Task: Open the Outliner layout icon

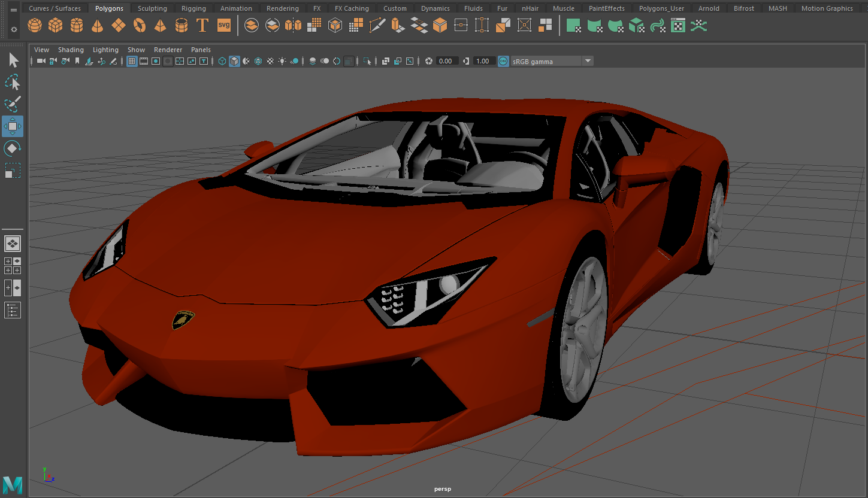Action: coord(13,310)
